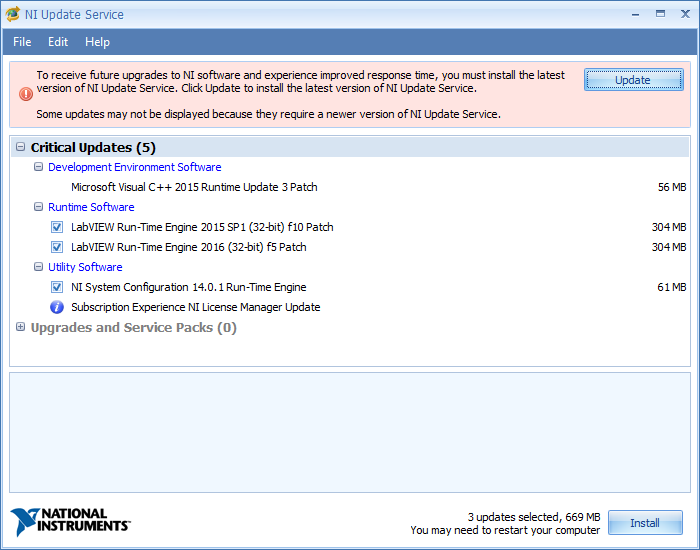Screen dimensions: 700x550
Task: Close the NI Update Service window
Action: 685,14
